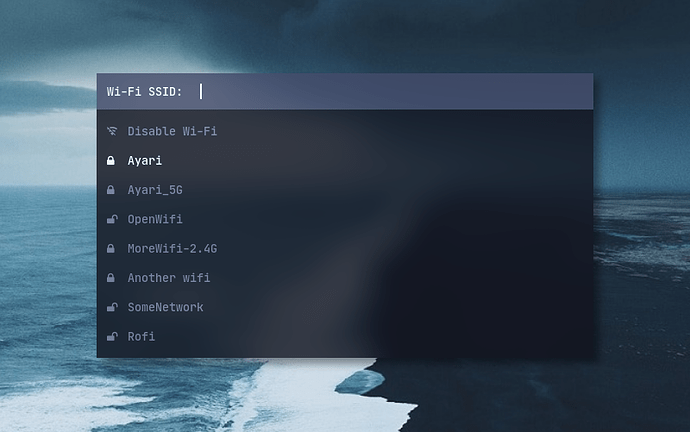
Task: Click the lock icon beside Another wifi
Action: pyautogui.click(x=111, y=278)
